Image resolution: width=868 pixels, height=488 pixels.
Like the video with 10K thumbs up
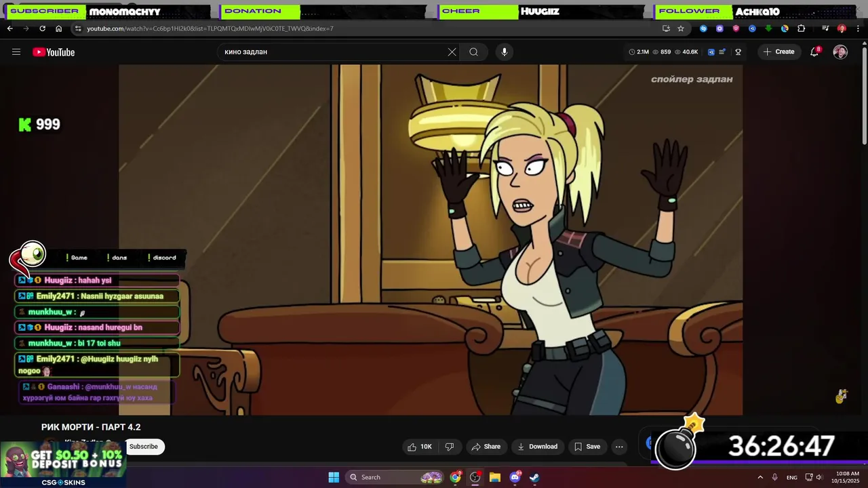pyautogui.click(x=419, y=447)
